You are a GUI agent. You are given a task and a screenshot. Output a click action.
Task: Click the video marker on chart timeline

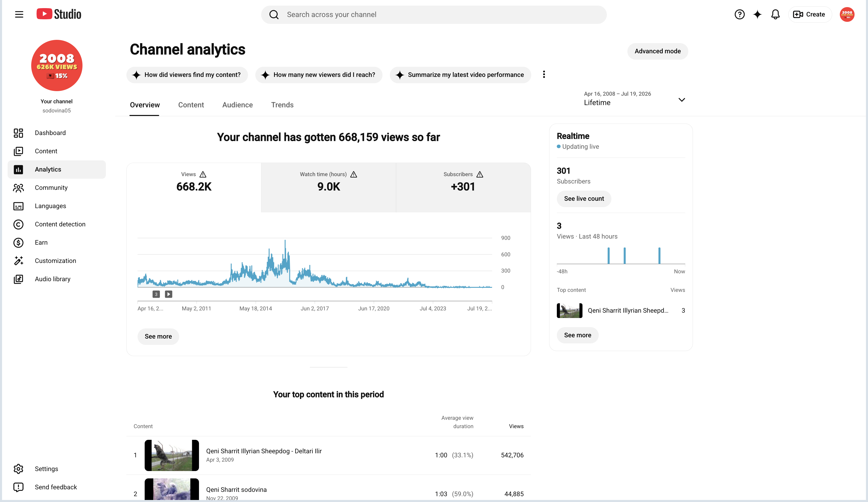(x=169, y=294)
